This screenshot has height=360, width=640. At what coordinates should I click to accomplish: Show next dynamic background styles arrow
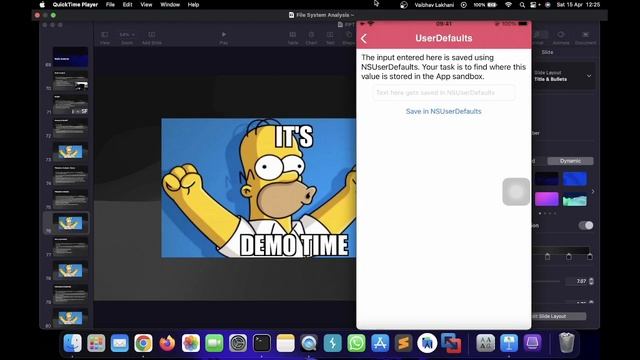pos(593,191)
